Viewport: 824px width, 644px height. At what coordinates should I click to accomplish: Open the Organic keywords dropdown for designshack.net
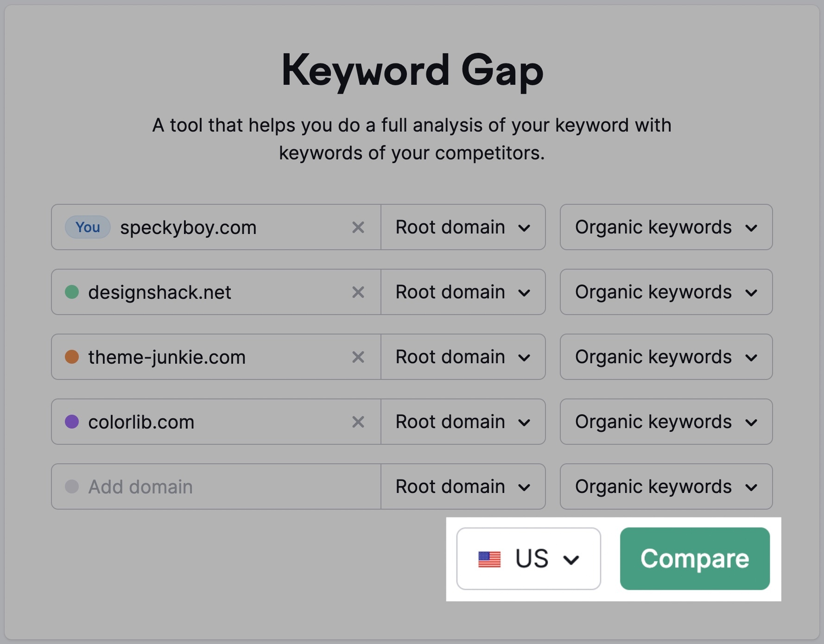point(666,292)
